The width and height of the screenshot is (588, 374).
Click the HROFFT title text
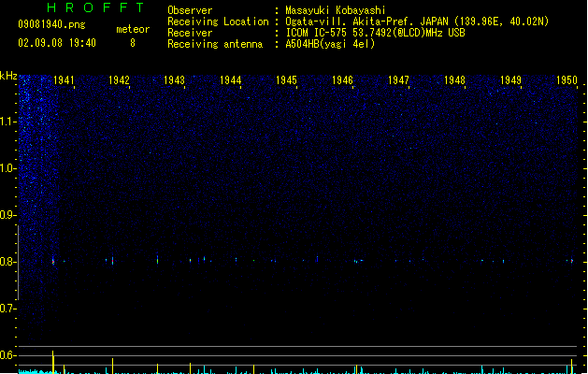click(x=95, y=7)
